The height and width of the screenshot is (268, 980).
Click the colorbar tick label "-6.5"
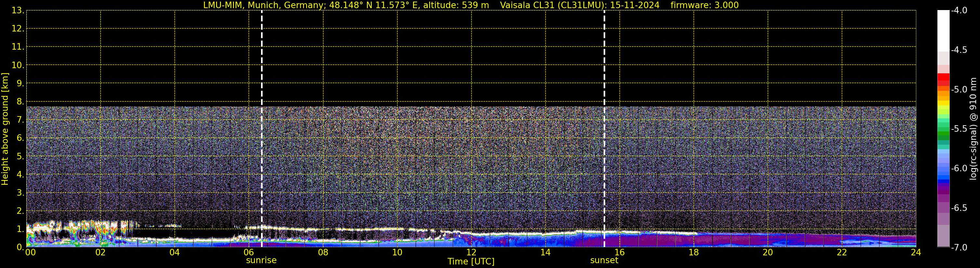tap(959, 208)
